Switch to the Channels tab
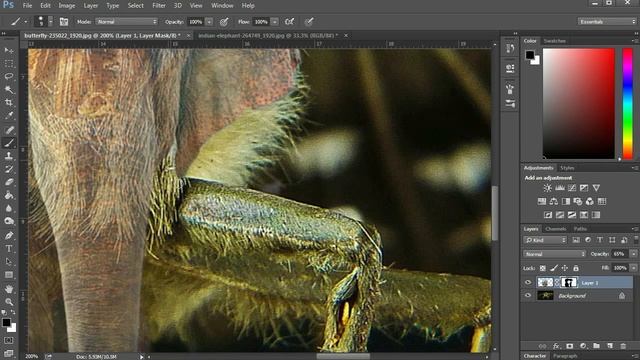The image size is (640, 360). [556, 229]
